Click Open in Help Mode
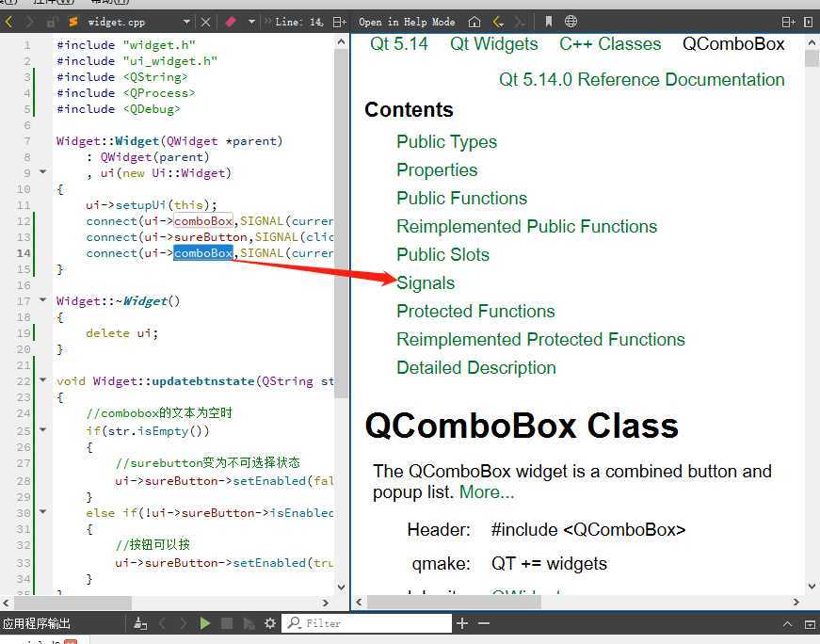 coord(407,22)
